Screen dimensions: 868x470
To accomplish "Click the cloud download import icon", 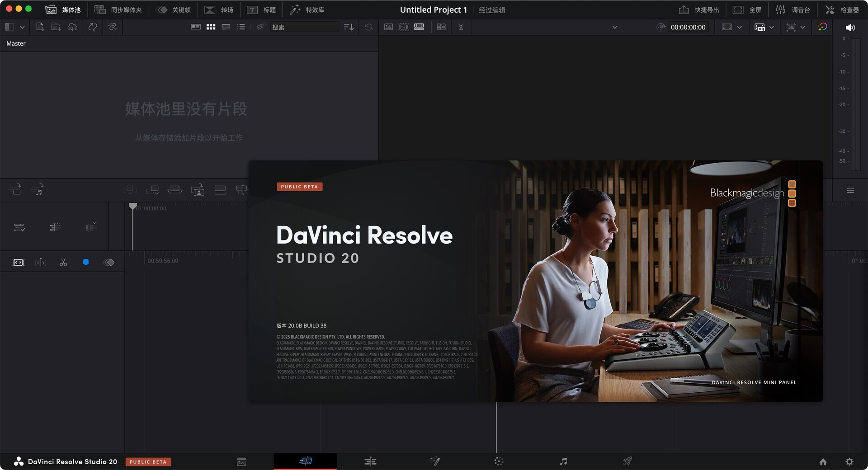I will (72, 27).
